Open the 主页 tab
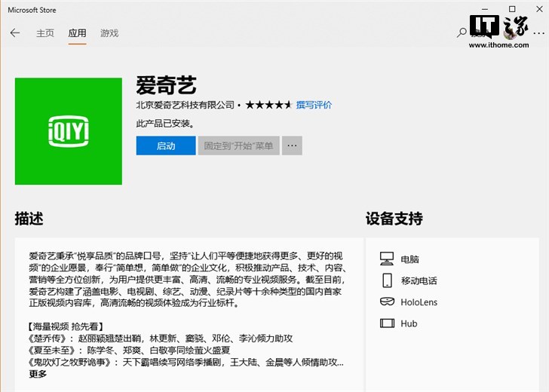Screen dimensions: 549x392 tap(45, 33)
